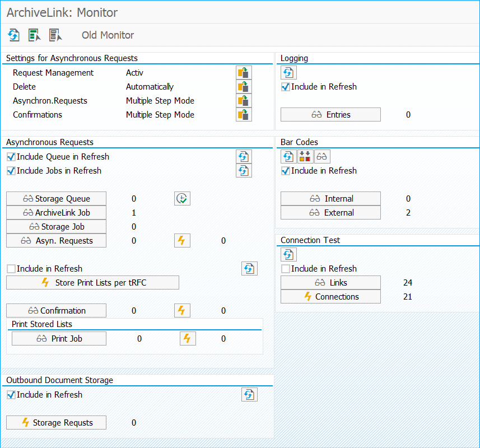Display External bar codes
Viewport: 480px width, 448px height.
330,213
